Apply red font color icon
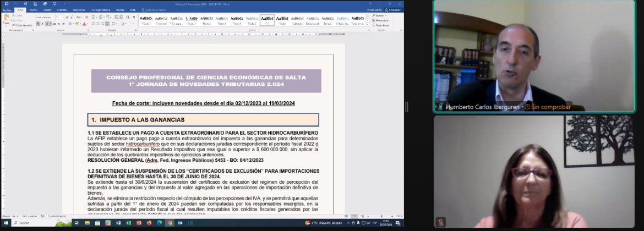Viewport: 644px width, 231px height. coord(85,24)
